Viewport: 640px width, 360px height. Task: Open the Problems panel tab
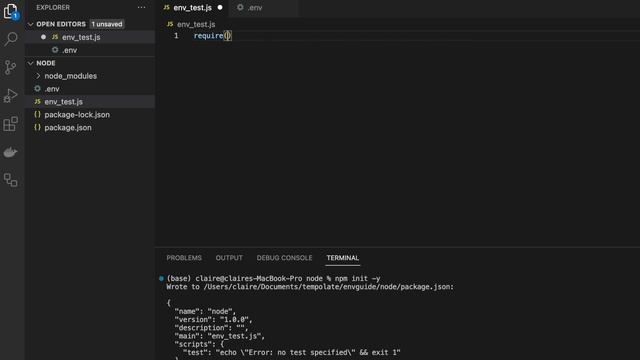click(x=184, y=258)
